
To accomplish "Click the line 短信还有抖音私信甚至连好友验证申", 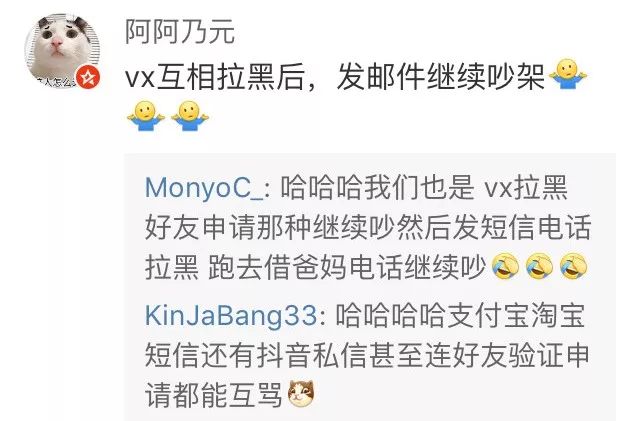I will point(367,355).
